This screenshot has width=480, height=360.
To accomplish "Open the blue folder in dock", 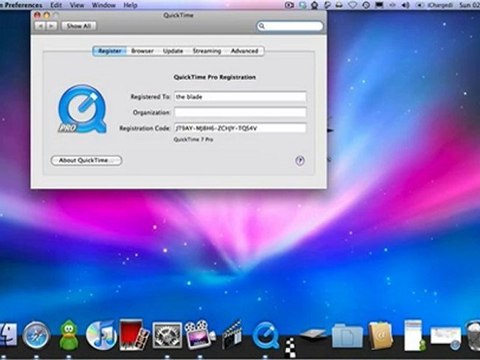I will (x=347, y=336).
